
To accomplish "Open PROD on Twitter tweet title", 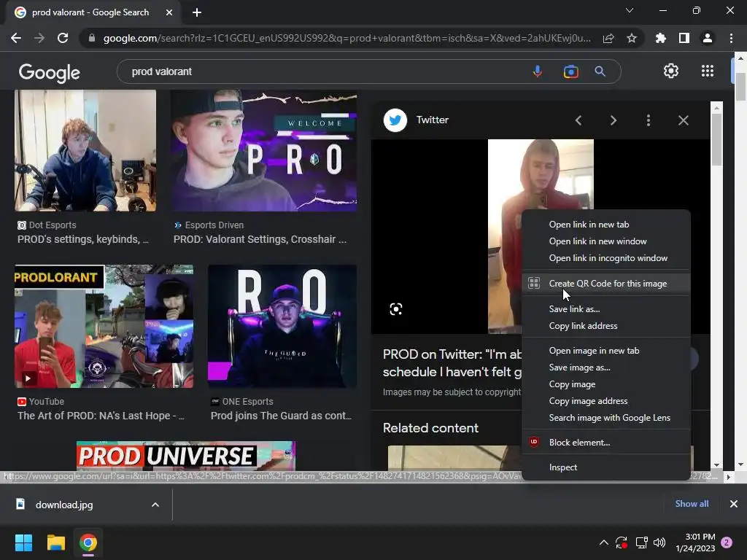I will click(452, 363).
